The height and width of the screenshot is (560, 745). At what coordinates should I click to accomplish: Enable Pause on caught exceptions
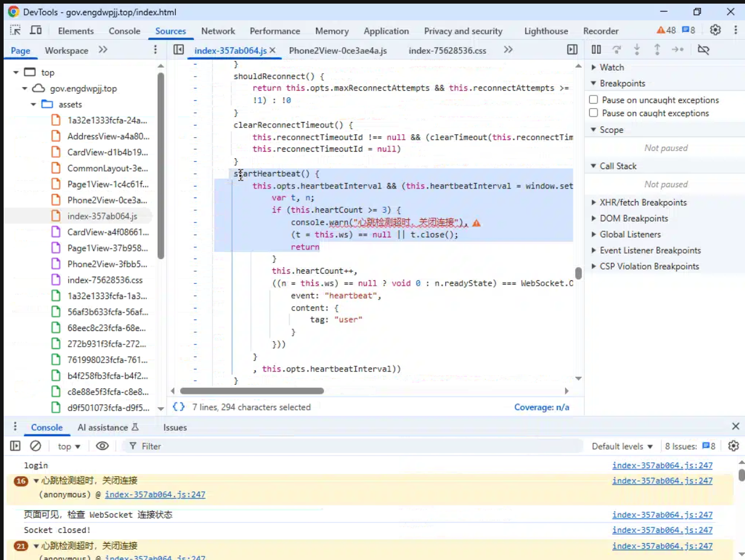coord(593,113)
